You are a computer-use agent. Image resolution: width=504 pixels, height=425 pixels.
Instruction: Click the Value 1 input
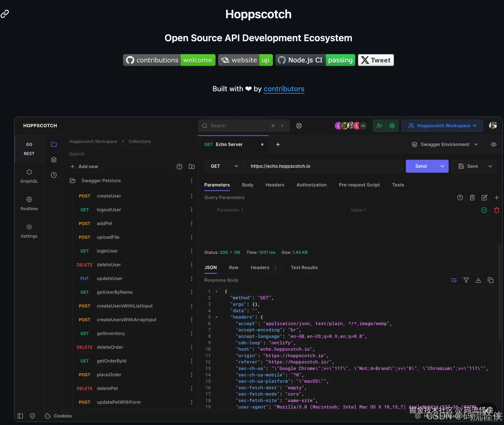pos(411,210)
